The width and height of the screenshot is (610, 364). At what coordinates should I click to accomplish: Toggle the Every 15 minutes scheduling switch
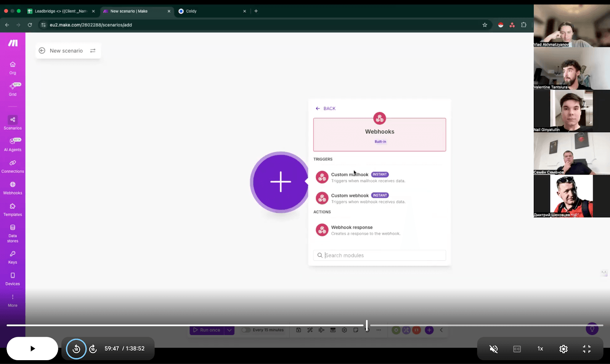click(246, 330)
